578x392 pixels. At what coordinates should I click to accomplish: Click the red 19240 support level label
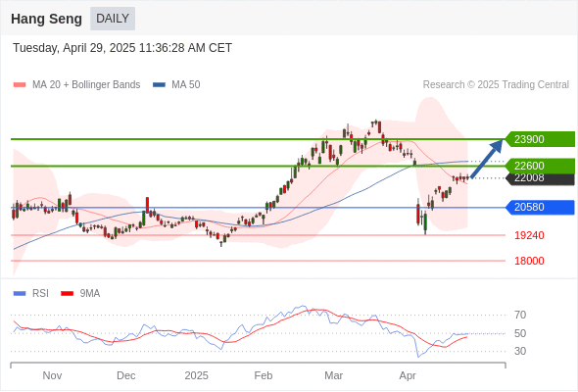pos(529,235)
